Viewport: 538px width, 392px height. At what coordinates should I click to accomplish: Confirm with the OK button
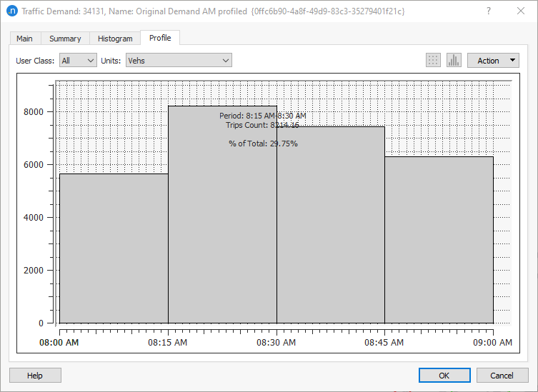pyautogui.click(x=444, y=375)
